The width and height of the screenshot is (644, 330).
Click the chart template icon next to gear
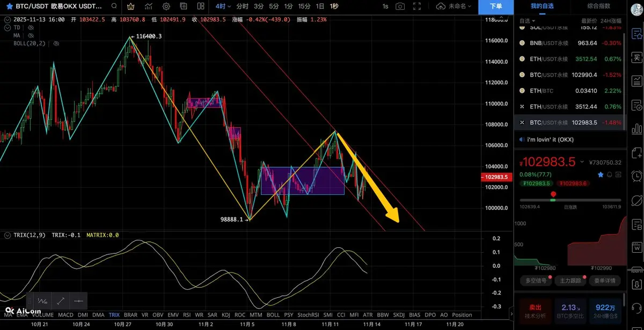pos(184,6)
